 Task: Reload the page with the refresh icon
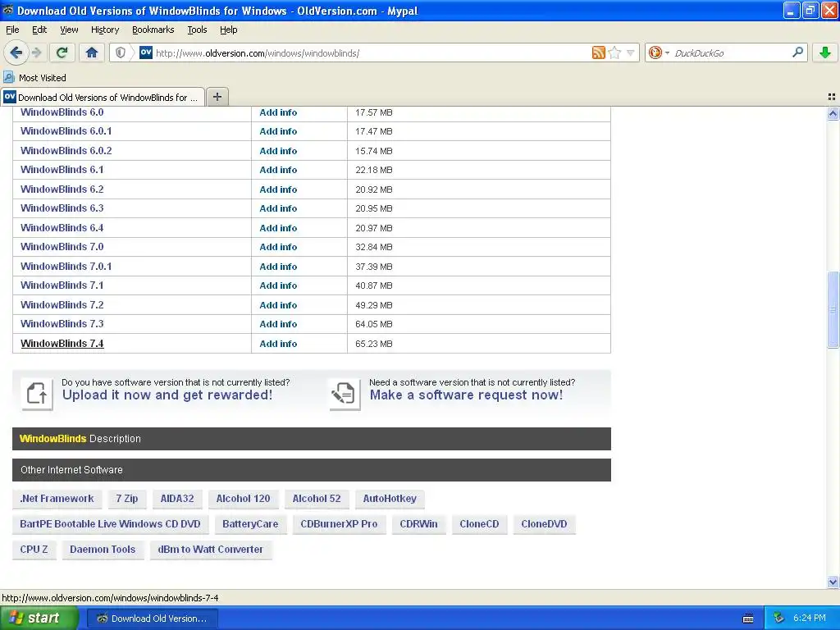click(x=62, y=52)
